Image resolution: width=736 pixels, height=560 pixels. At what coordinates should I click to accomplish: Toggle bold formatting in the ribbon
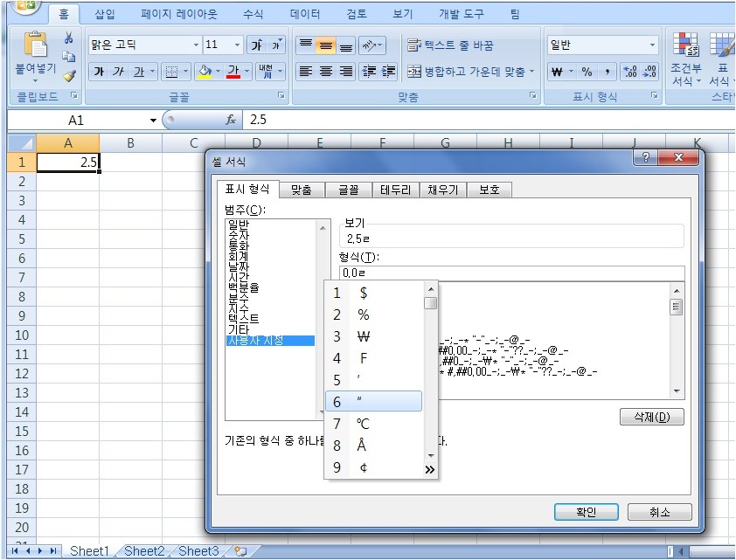[x=99, y=72]
